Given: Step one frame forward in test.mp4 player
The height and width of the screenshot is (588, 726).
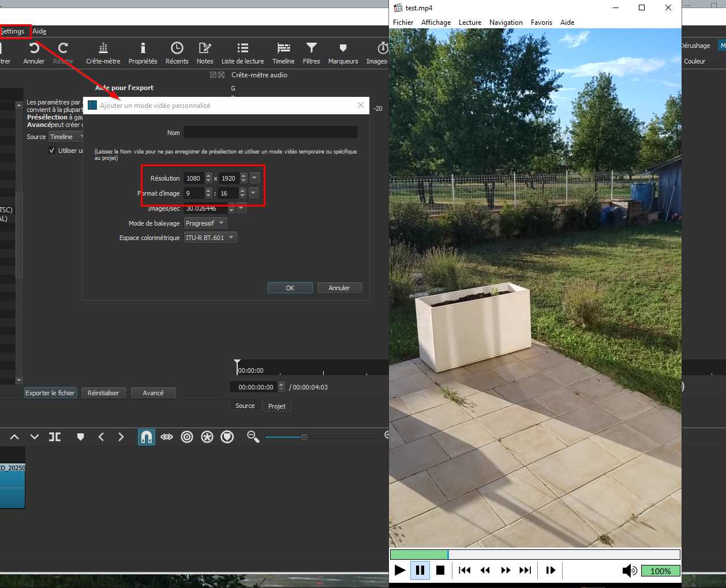Looking at the screenshot, I should pyautogui.click(x=551, y=570).
